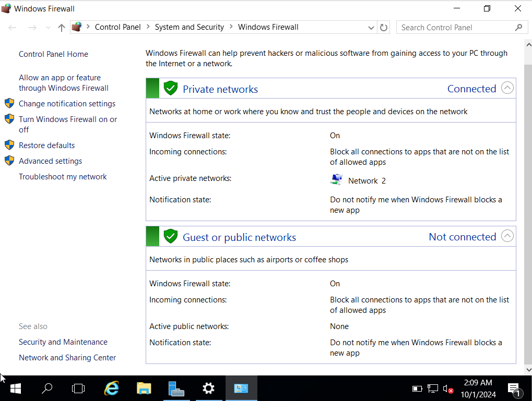Click the vertical scrollbar down arrow

point(528,370)
